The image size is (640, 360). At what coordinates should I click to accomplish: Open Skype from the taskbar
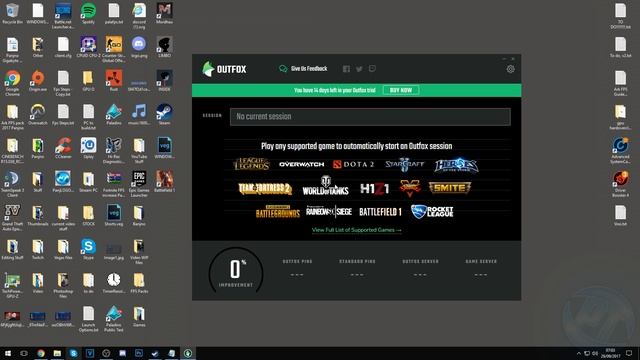73,353
